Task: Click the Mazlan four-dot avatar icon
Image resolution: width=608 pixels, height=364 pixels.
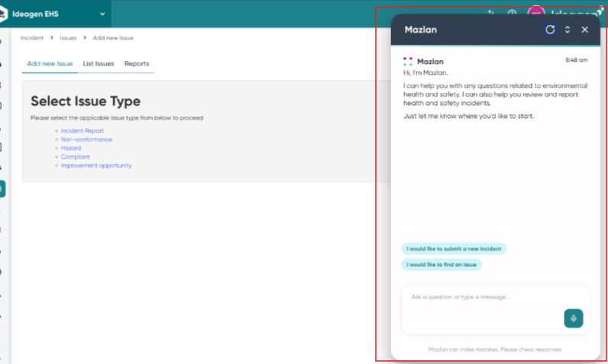Action: (408, 61)
